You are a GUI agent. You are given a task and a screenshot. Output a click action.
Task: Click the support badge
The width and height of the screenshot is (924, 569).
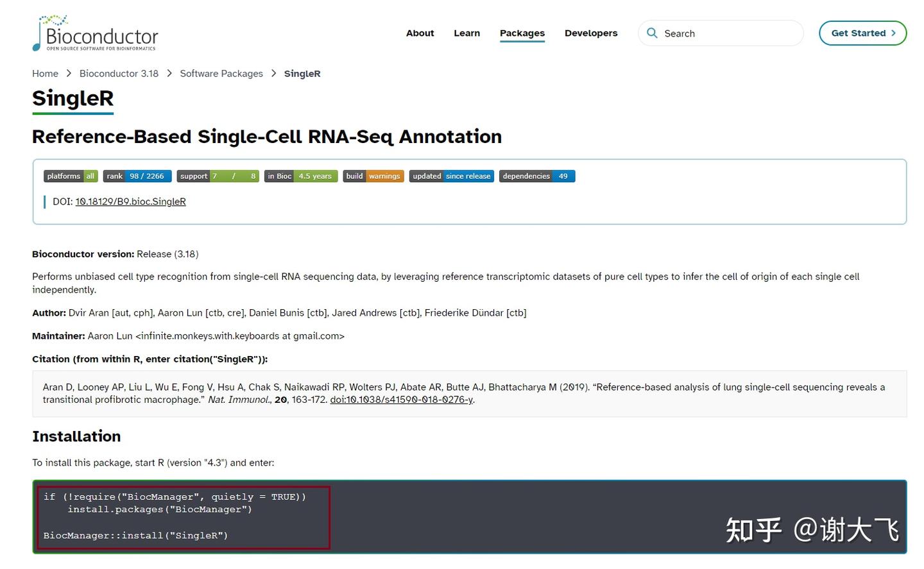[x=217, y=176]
